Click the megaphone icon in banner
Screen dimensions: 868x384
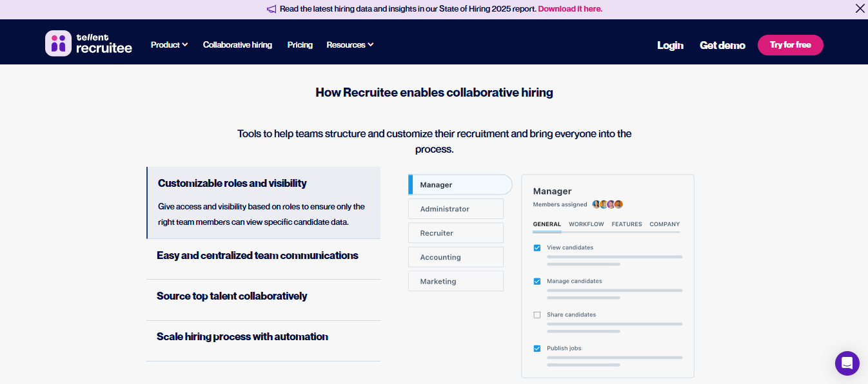271,9
